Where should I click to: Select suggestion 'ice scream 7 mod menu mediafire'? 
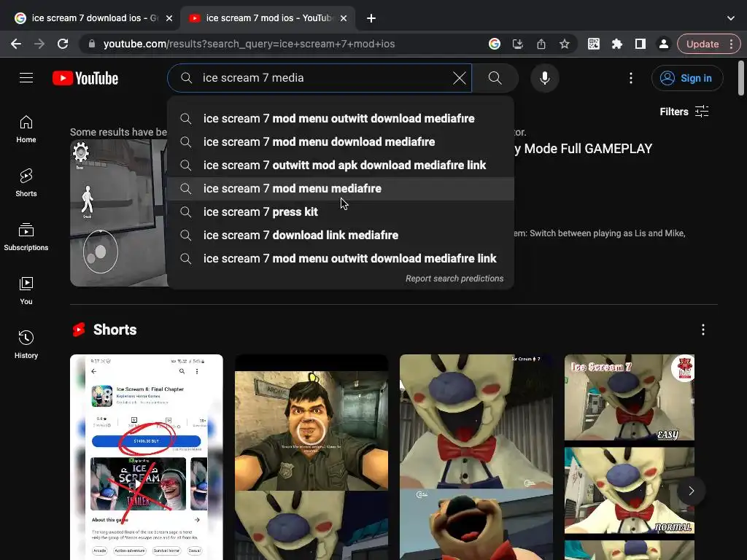tap(341, 189)
